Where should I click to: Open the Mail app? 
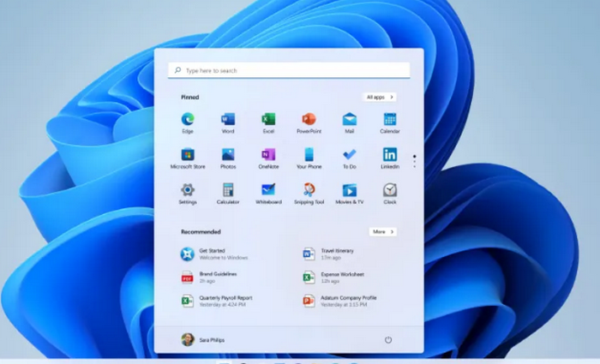coord(350,122)
